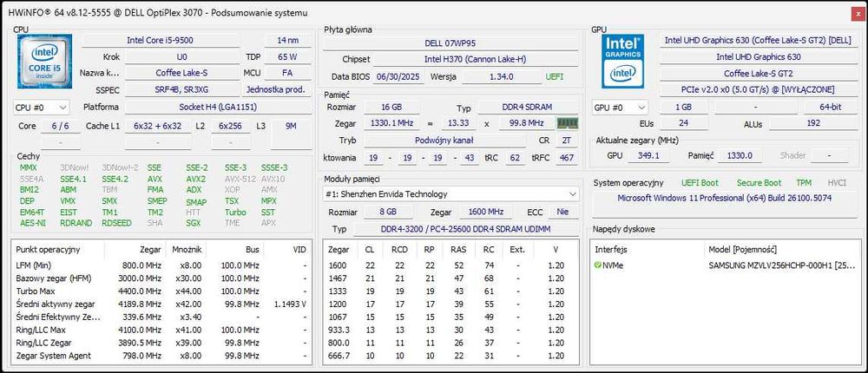Click the Turbo feature flag
868x373 pixels.
point(234,212)
